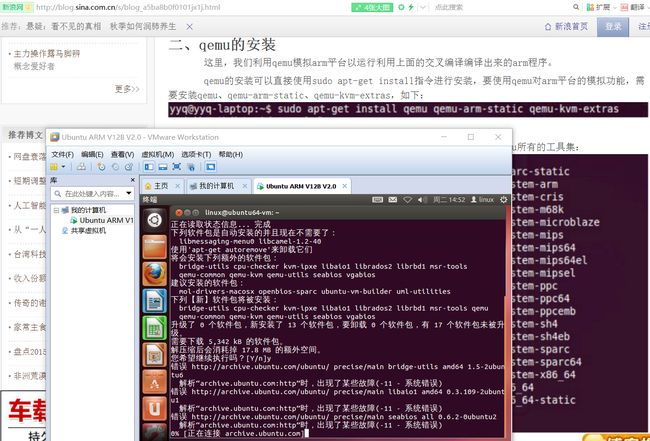Toggle the library sidebar view icon
Image resolution: width=650 pixels, height=441 pixels.
pyautogui.click(x=149, y=167)
